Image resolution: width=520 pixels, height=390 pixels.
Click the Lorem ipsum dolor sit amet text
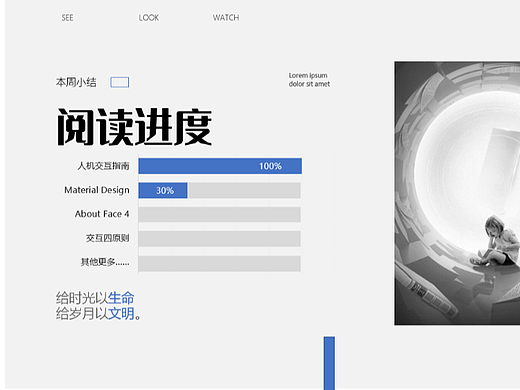(309, 80)
